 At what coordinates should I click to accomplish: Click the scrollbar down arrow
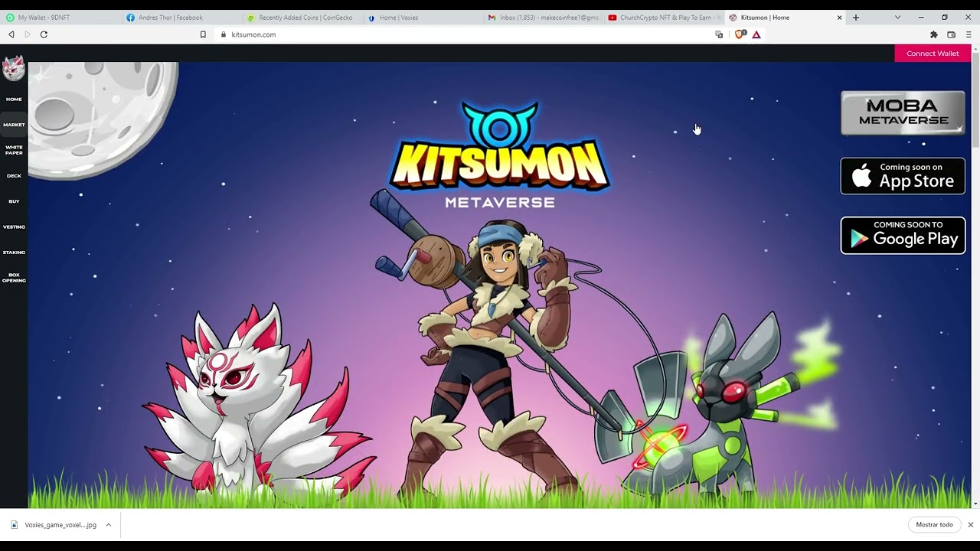coord(975,504)
